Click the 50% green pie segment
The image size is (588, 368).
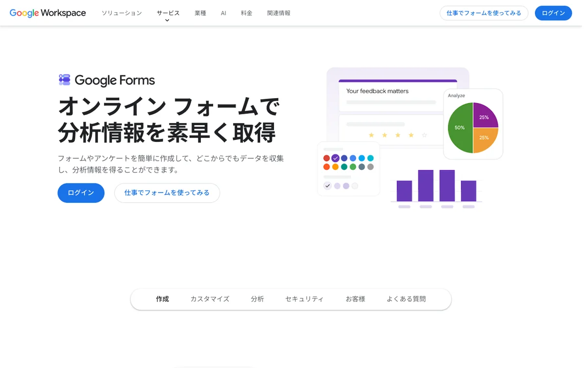pos(460,128)
